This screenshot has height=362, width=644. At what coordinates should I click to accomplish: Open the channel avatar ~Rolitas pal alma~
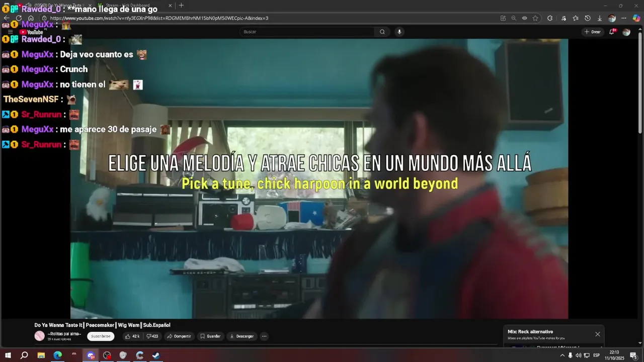tap(40, 336)
